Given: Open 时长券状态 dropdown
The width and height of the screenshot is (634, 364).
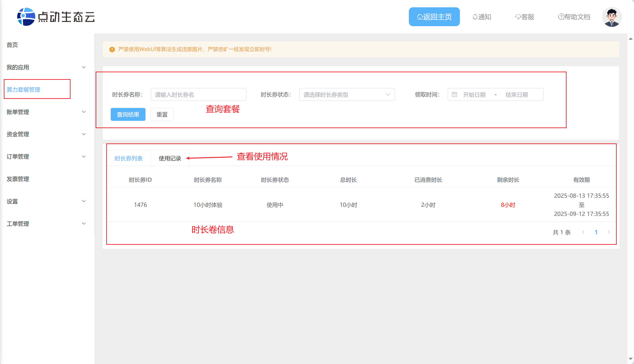Looking at the screenshot, I should point(347,94).
